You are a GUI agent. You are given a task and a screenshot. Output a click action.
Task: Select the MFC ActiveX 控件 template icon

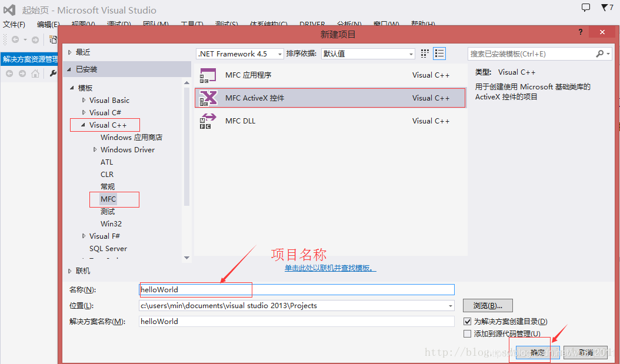208,98
